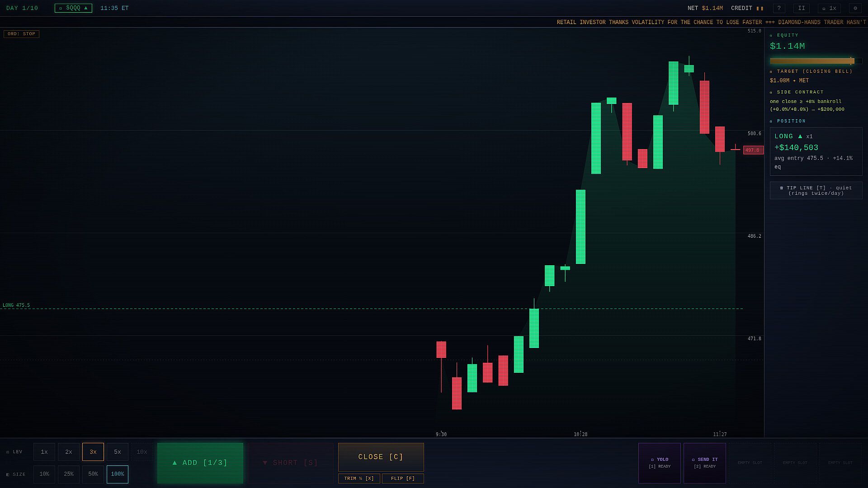Viewport: 868px width, 488px height.
Task: Click the ORD: STOP order type tag
Action: pos(21,34)
